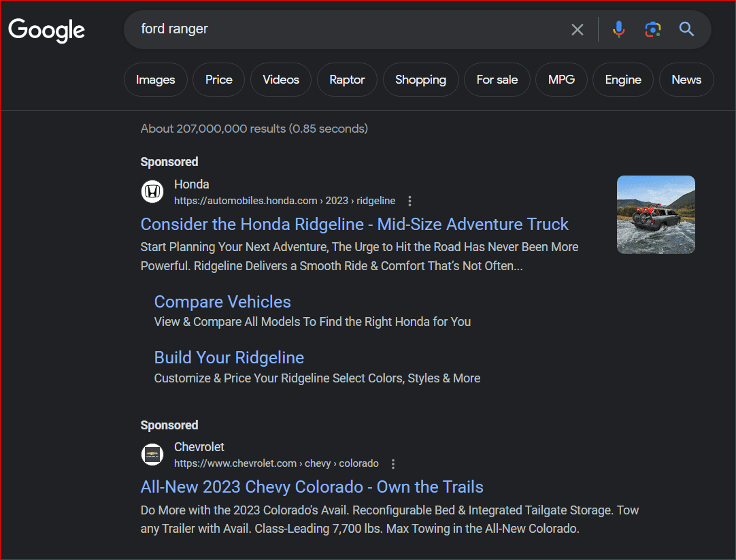
Task: Open All-New 2023 Chevy Colorado ad headline
Action: [x=312, y=487]
